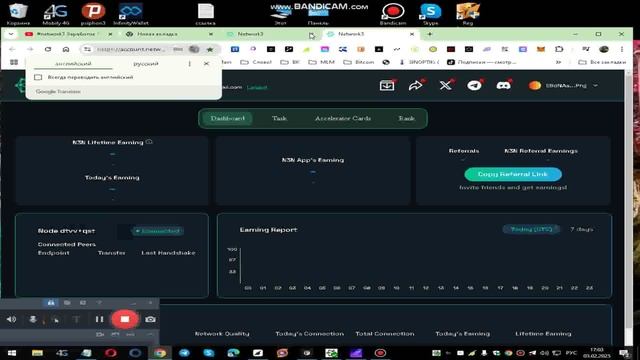Open Telegram from the taskbar
Screen dimensions: 640x360
click(184, 353)
